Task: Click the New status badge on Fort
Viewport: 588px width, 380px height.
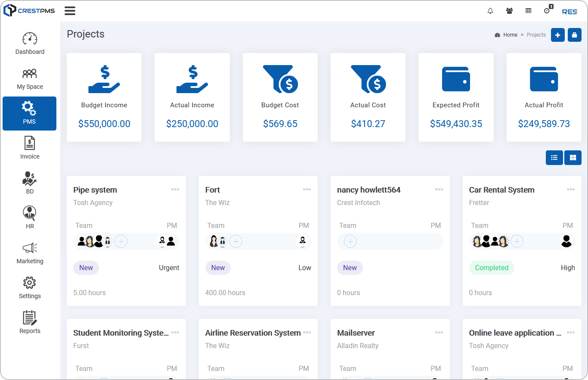Action: click(218, 268)
